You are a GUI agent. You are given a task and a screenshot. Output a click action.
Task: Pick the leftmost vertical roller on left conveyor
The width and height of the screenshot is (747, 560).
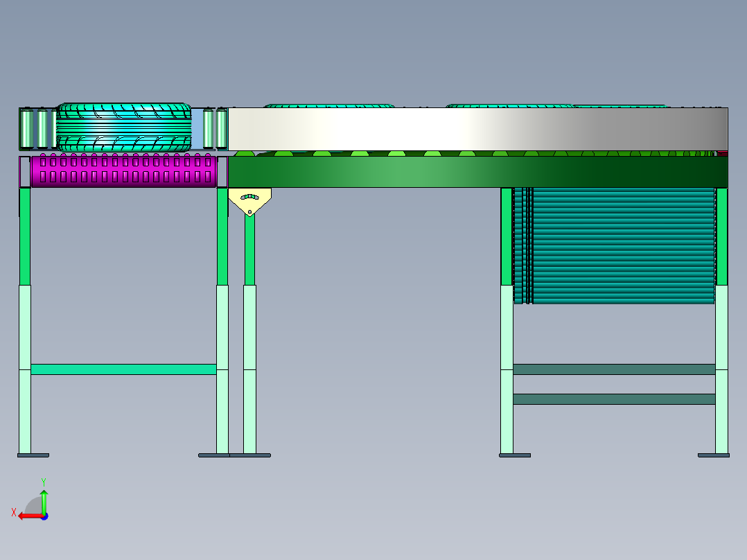tap(26, 129)
